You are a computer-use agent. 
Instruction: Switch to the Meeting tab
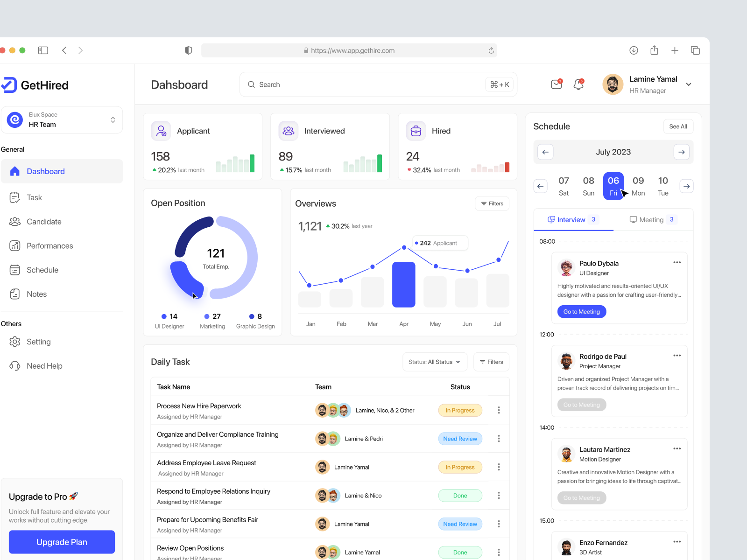[x=652, y=219]
